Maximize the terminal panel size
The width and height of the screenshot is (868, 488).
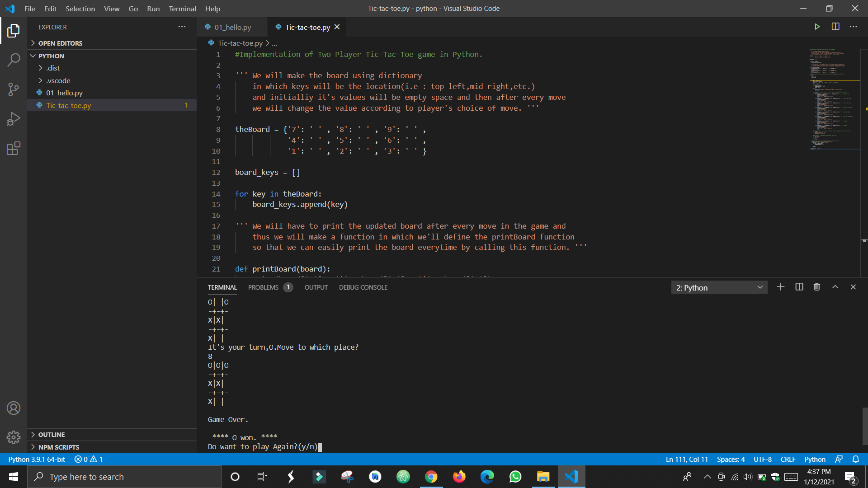pos(835,287)
